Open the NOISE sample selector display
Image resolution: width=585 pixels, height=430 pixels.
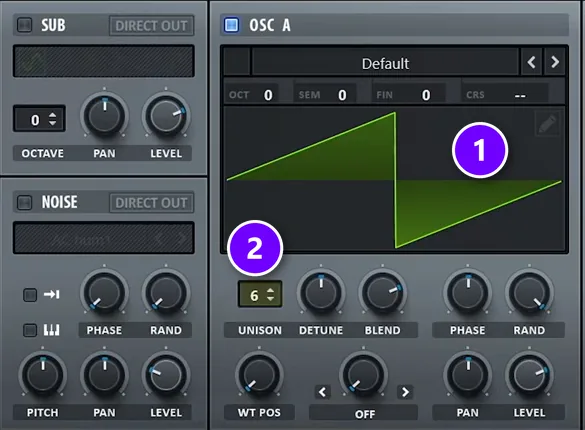pyautogui.click(x=104, y=238)
